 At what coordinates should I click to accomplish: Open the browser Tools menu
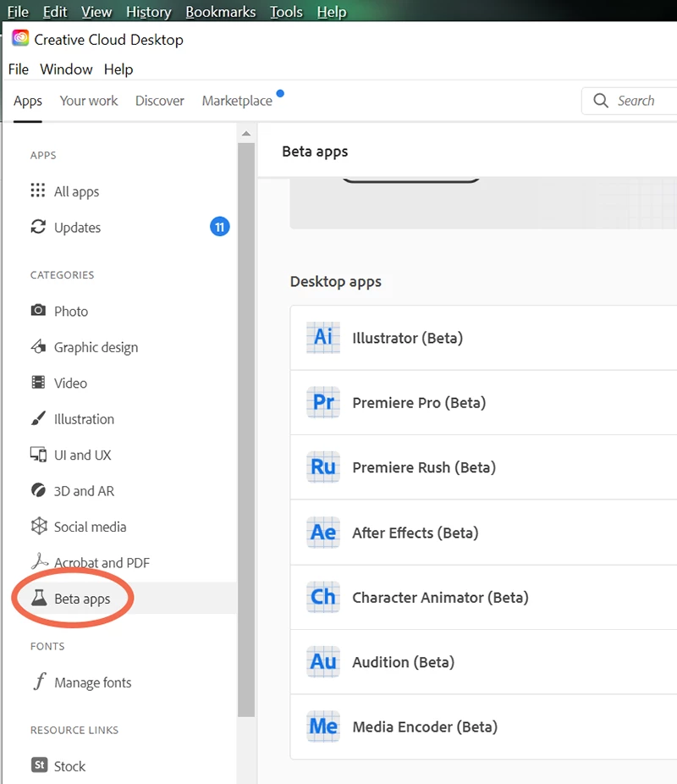pyautogui.click(x=286, y=11)
